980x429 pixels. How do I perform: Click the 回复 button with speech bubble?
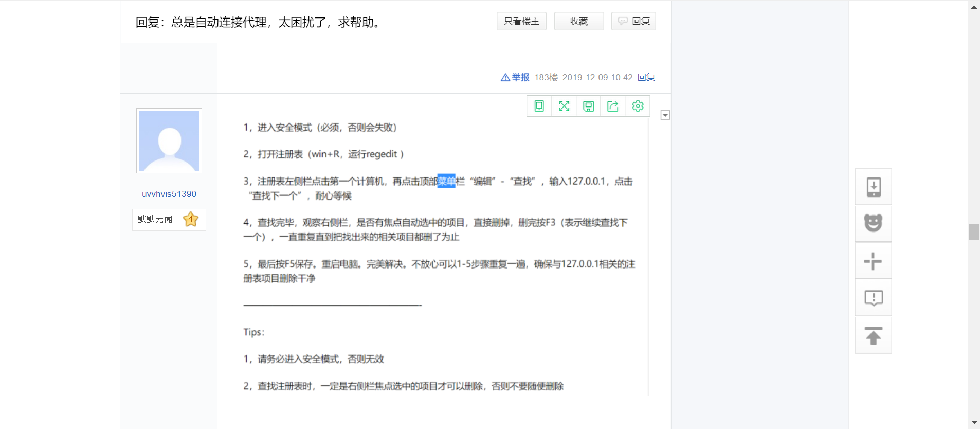tap(633, 21)
